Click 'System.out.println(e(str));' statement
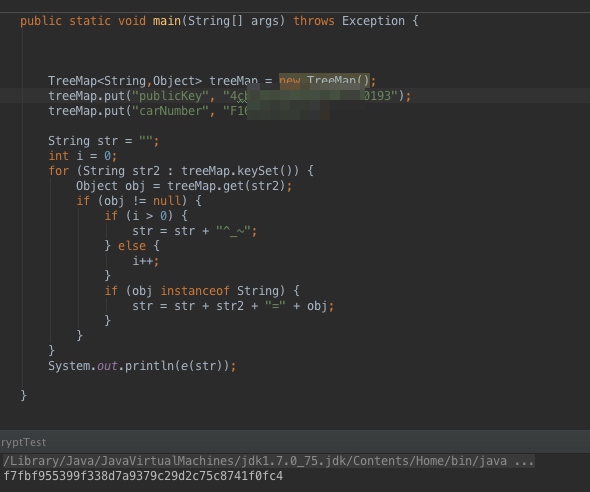 [142, 366]
